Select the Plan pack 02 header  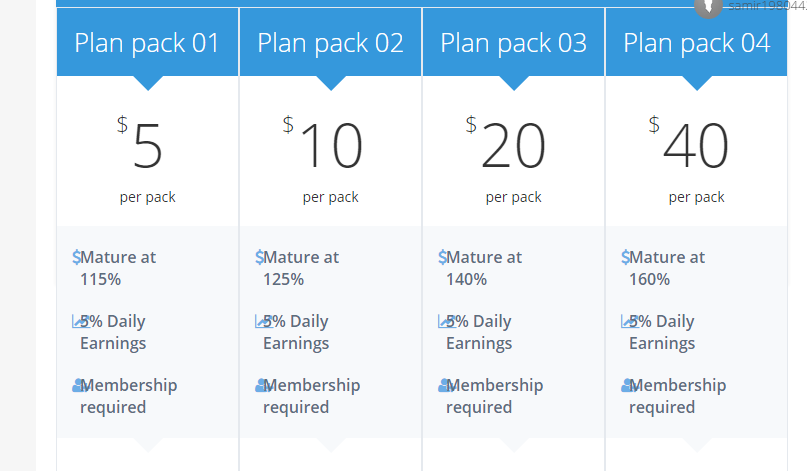tap(330, 42)
